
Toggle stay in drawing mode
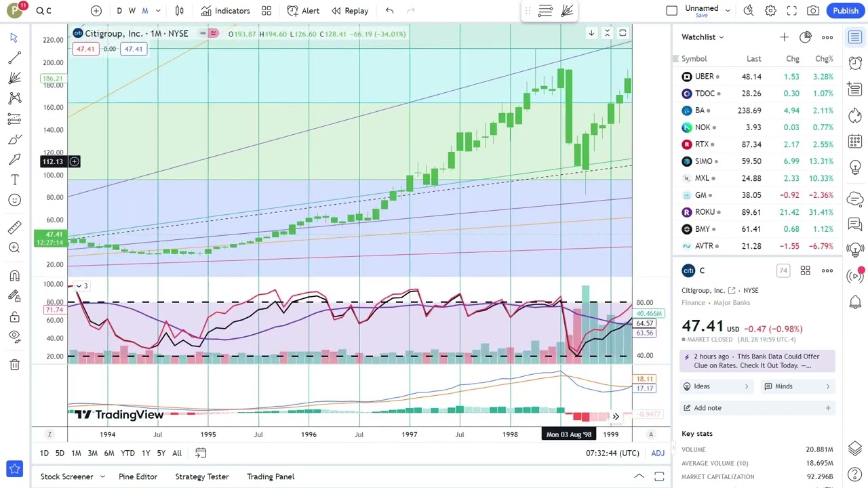[14, 296]
